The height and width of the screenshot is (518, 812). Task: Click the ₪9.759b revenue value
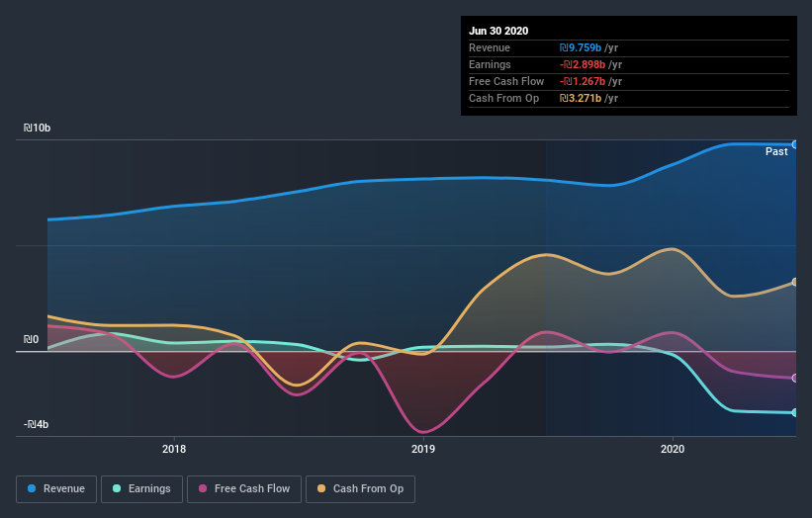coord(580,47)
